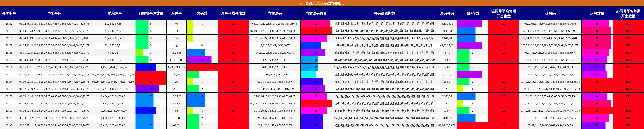Viewport: 644px width, 129px height.
Task: Click red hot count bar 17 in row 26154
Action: pos(597,82)
